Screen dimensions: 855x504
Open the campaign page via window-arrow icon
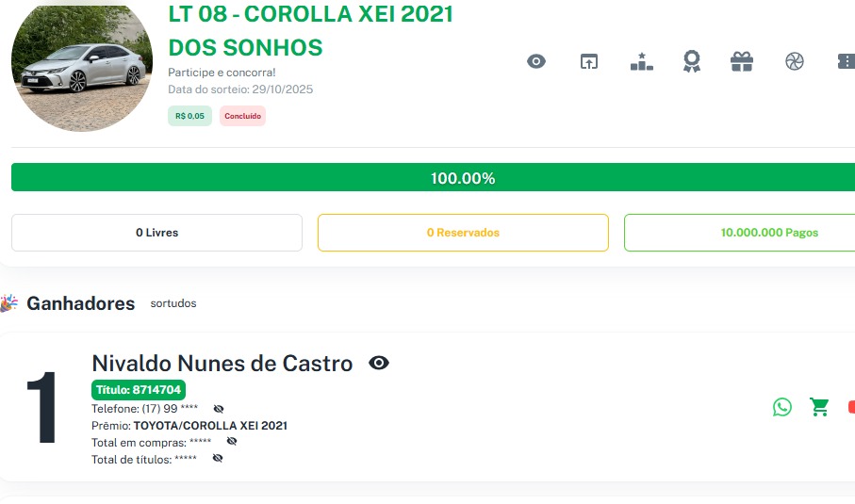[589, 62]
